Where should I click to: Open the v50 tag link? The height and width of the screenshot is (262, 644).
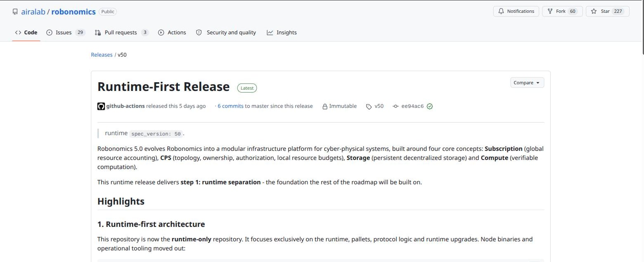pos(379,106)
